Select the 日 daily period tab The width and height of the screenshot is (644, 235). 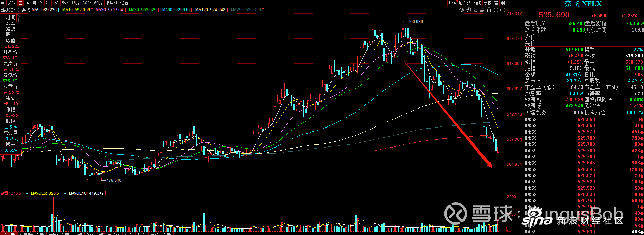(20, 3)
